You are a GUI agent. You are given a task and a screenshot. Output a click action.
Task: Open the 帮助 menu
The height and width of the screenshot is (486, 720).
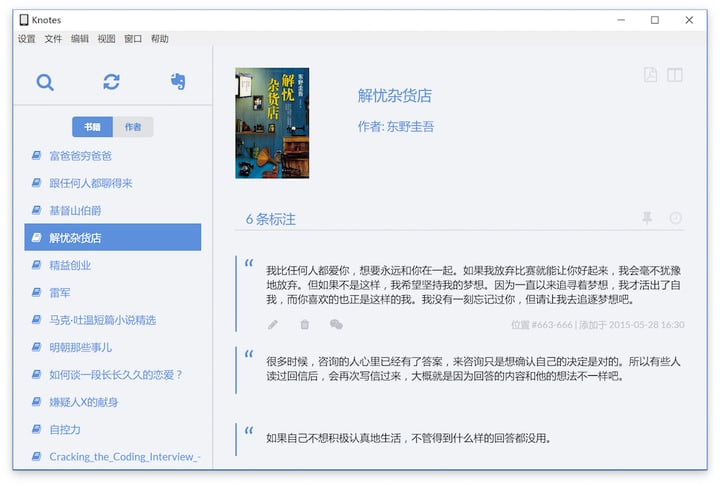(x=159, y=39)
